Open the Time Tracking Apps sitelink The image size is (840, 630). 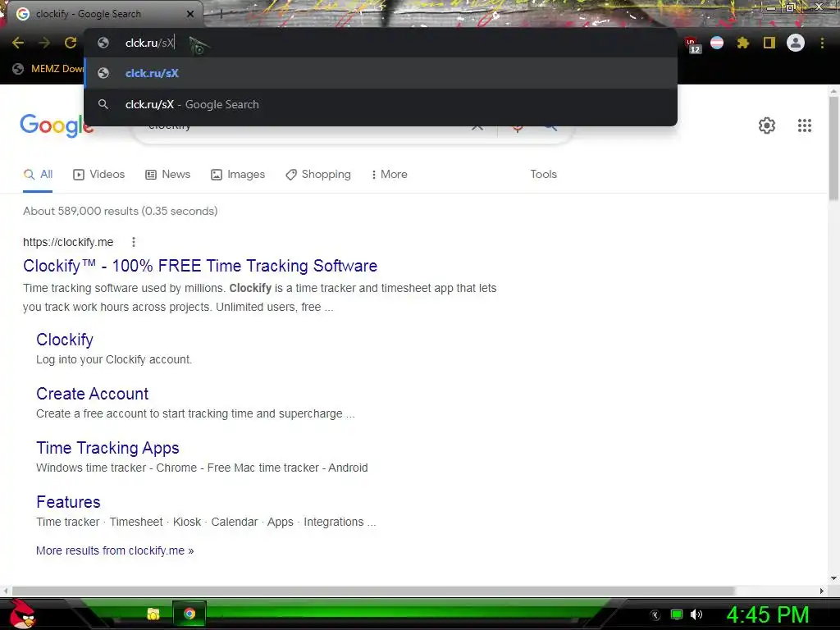(x=107, y=448)
